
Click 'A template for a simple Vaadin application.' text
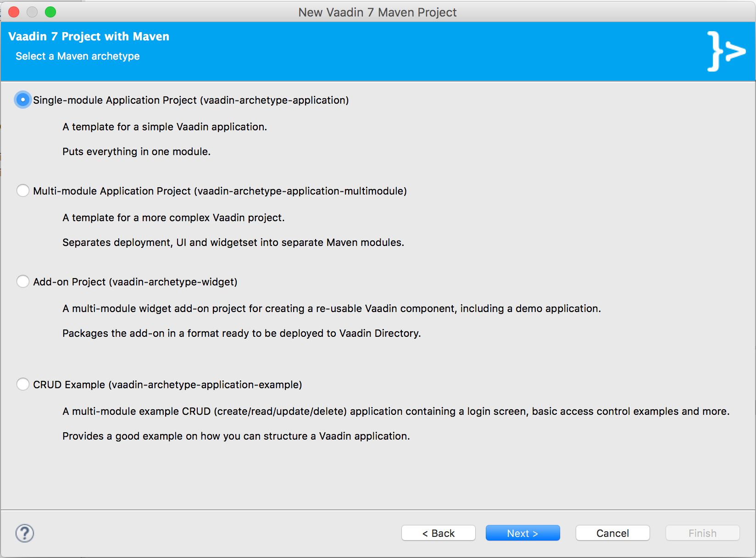click(165, 127)
